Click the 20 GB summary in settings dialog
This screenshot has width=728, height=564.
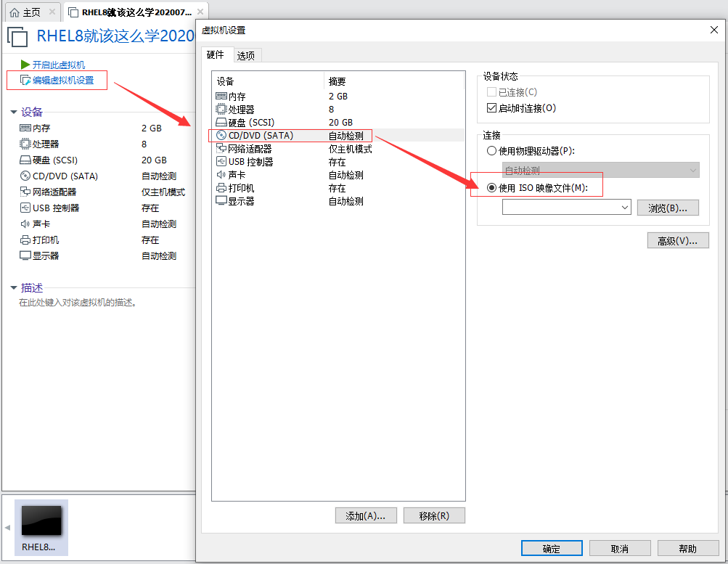click(x=340, y=123)
